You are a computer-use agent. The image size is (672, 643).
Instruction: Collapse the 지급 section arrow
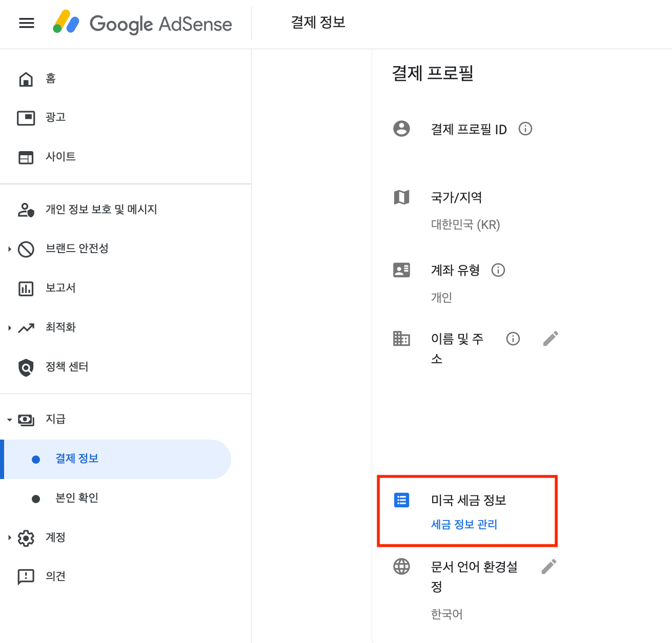click(x=8, y=419)
